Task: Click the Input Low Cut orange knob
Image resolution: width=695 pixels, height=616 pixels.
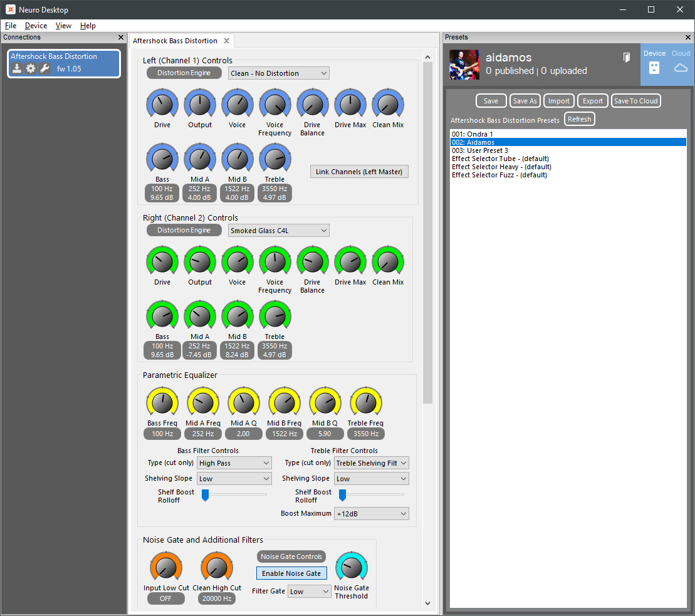Action: [x=166, y=567]
